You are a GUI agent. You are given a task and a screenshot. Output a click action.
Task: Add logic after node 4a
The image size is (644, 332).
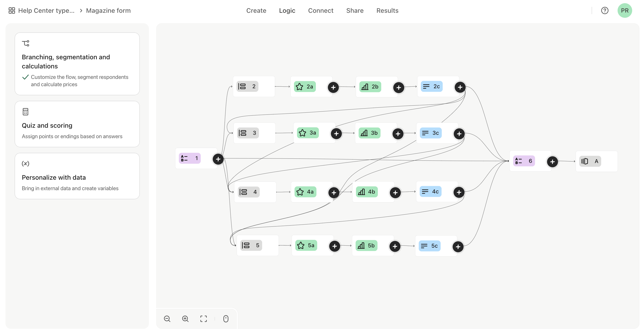coord(334,192)
